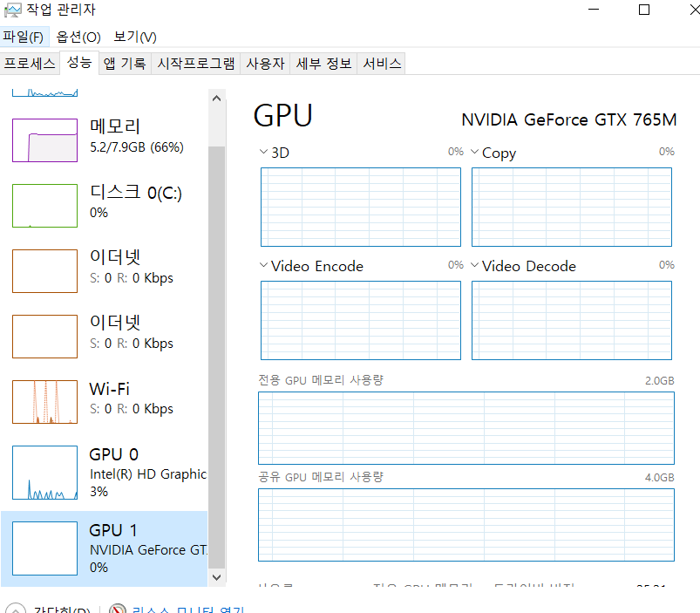Open the 파일(F) menu
The width and height of the screenshot is (700, 613).
tap(24, 37)
